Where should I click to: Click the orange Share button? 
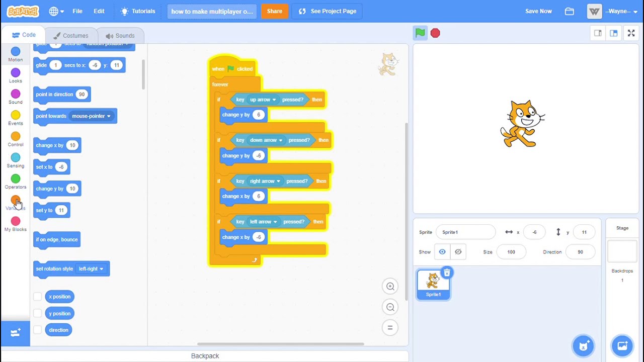(x=275, y=11)
